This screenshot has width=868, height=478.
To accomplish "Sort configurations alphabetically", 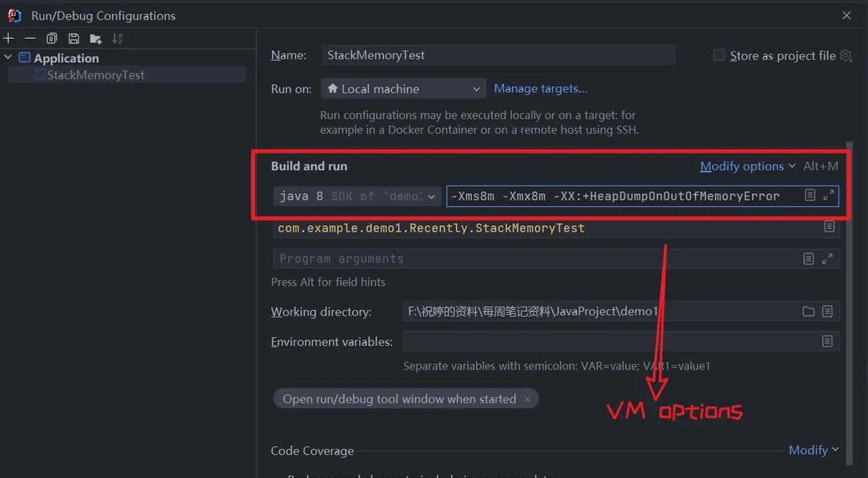I will pyautogui.click(x=117, y=39).
